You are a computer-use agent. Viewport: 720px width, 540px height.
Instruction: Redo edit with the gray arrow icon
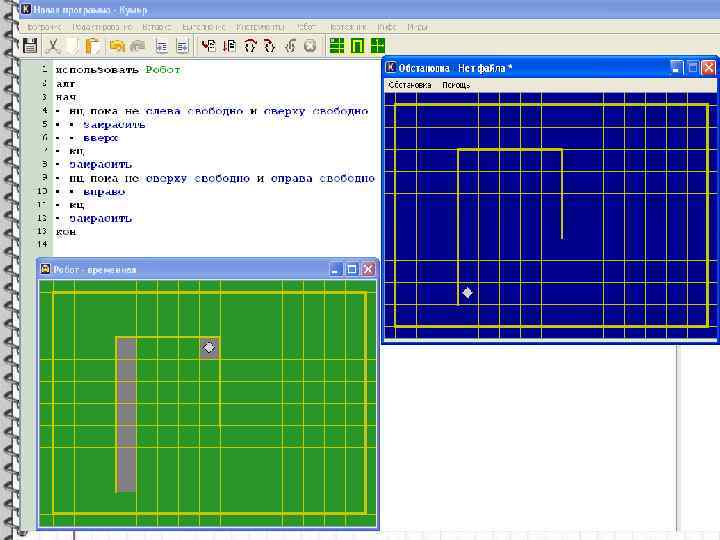pos(138,45)
